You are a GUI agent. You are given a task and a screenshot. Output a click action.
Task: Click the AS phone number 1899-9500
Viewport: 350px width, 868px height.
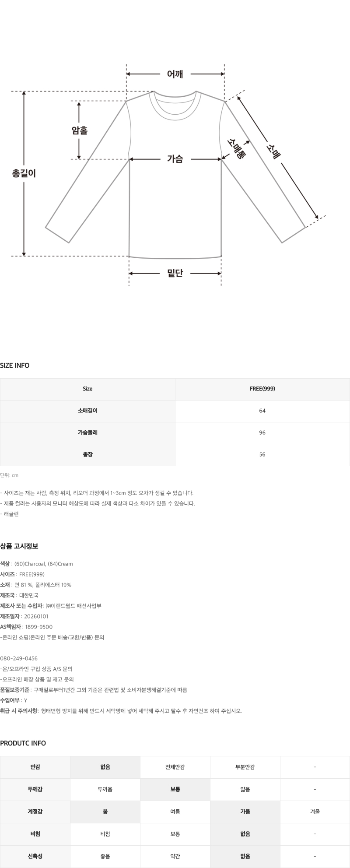tap(38, 627)
